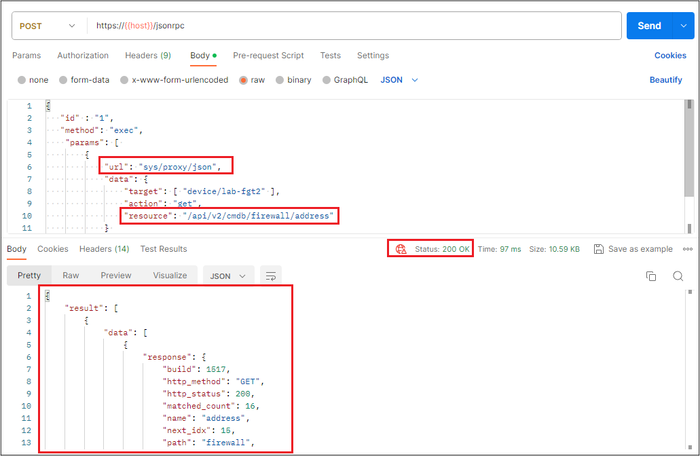Open the response Cookies tab
This screenshot has width=700, height=456.
click(53, 249)
